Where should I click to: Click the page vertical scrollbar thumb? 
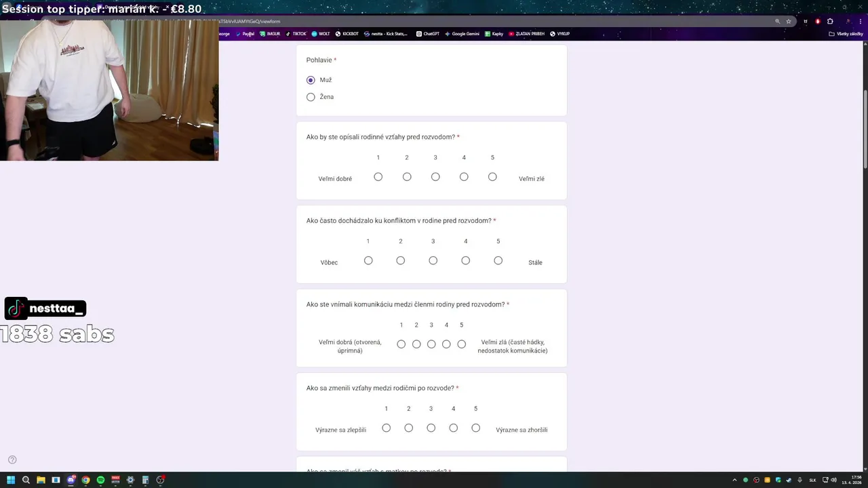pos(865,129)
